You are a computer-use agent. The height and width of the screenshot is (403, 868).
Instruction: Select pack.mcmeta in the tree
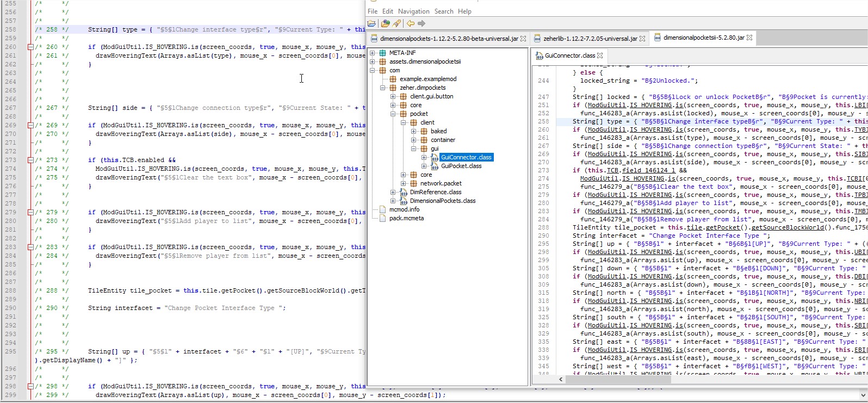406,218
